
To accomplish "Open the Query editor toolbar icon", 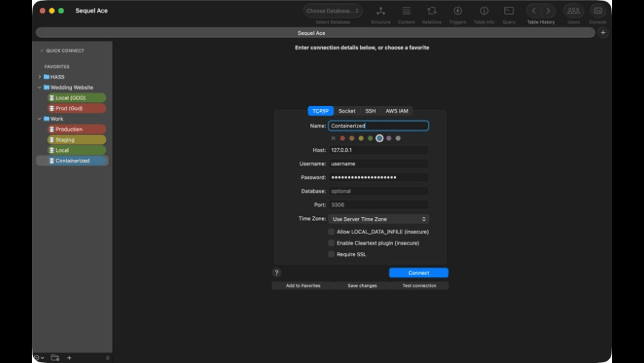I will (x=509, y=11).
